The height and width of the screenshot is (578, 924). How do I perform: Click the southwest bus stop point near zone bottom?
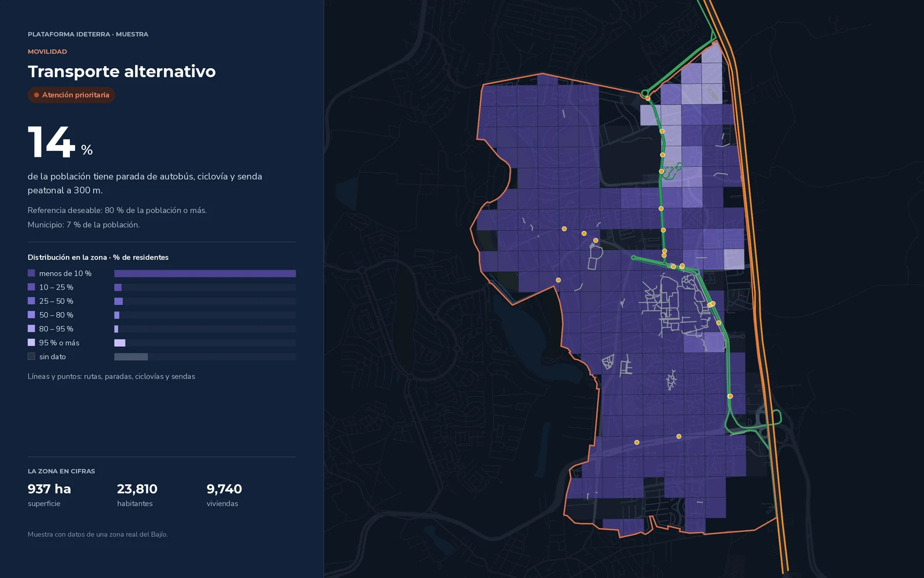pos(636,442)
